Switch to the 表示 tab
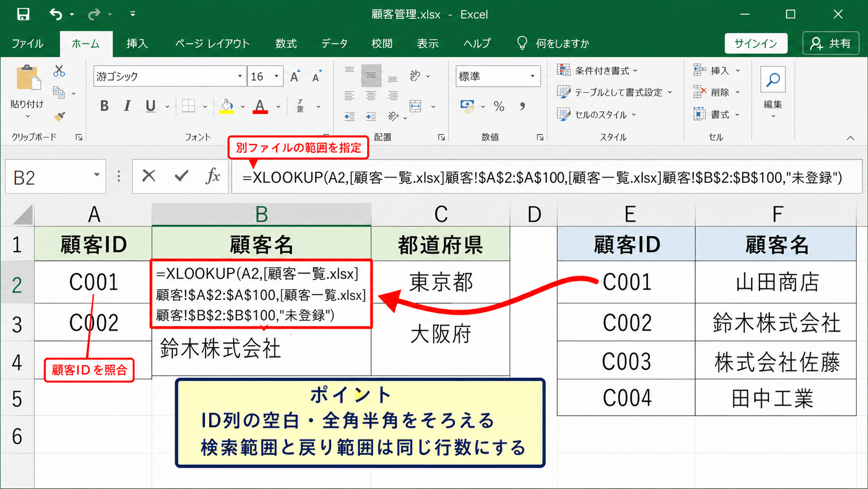Viewport: 868px width, 489px height. tap(428, 44)
